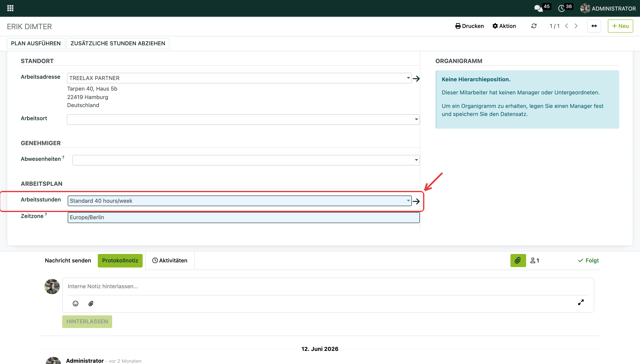Screen dimensions: 640x364
Task: Click the Plan ausführen button
Action: click(x=36, y=44)
